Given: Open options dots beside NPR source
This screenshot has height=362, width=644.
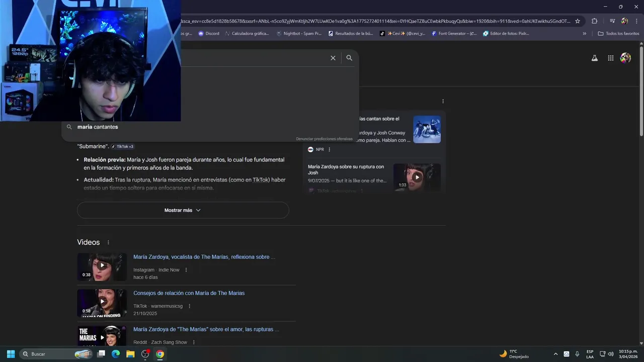Looking at the screenshot, I should tap(330, 149).
